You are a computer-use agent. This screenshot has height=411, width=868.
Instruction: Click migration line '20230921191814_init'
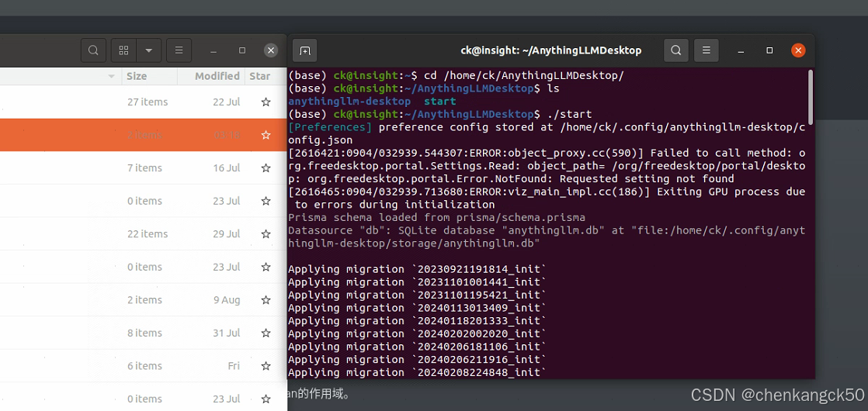tap(418, 269)
